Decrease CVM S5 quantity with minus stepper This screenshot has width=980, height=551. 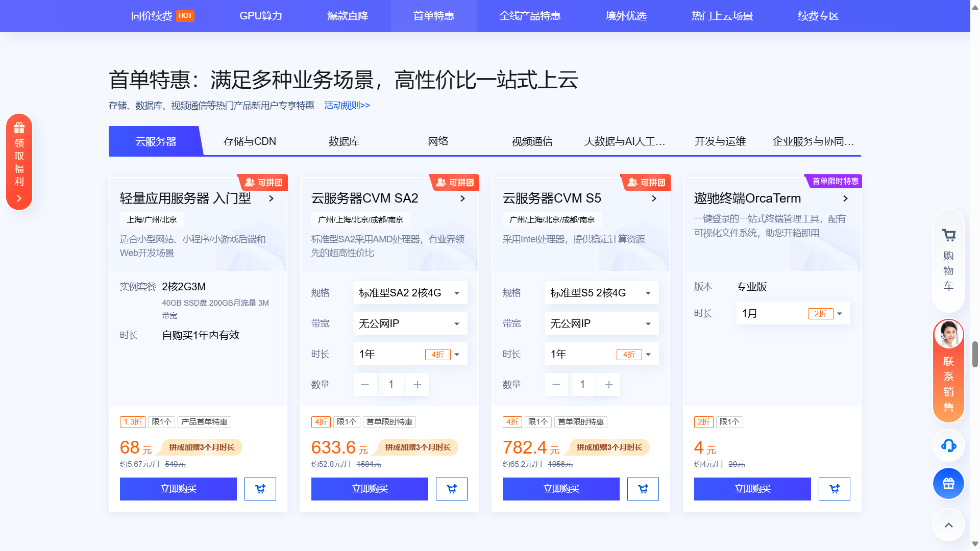[556, 384]
